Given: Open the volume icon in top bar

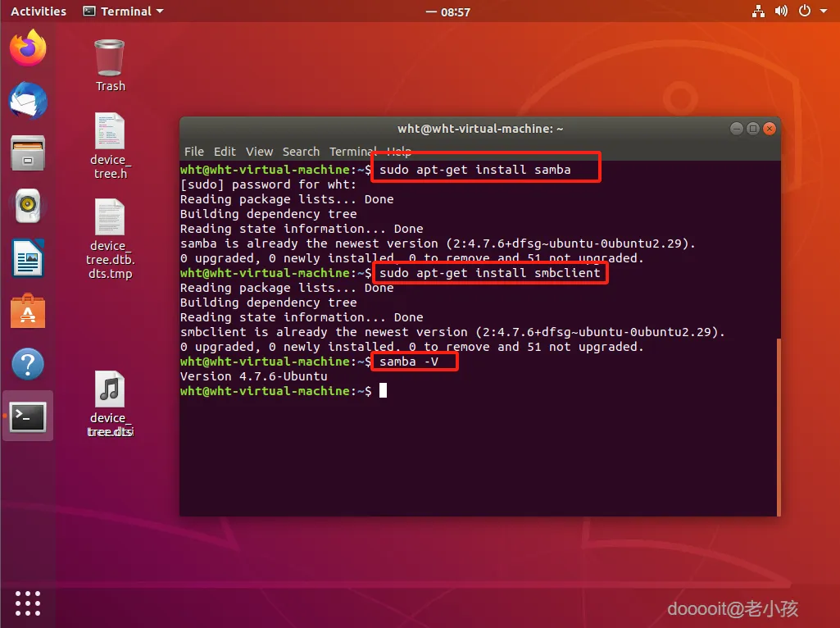Looking at the screenshot, I should click(x=781, y=11).
